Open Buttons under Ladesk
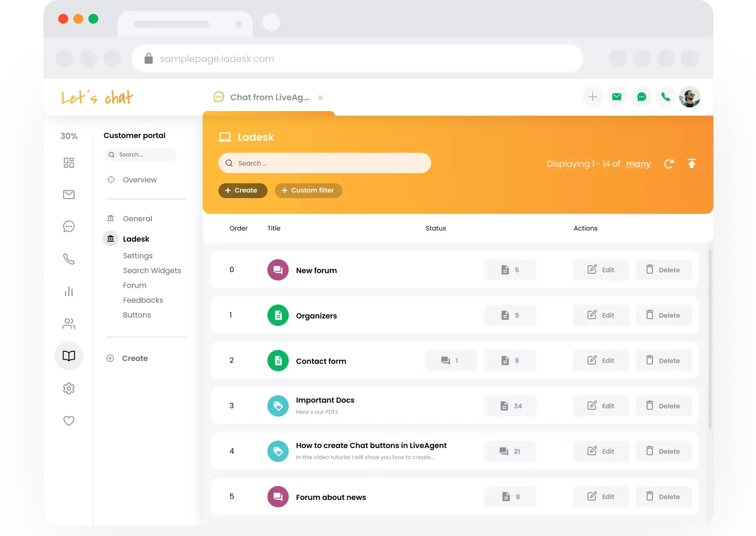This screenshot has height=536, width=756. click(x=137, y=315)
